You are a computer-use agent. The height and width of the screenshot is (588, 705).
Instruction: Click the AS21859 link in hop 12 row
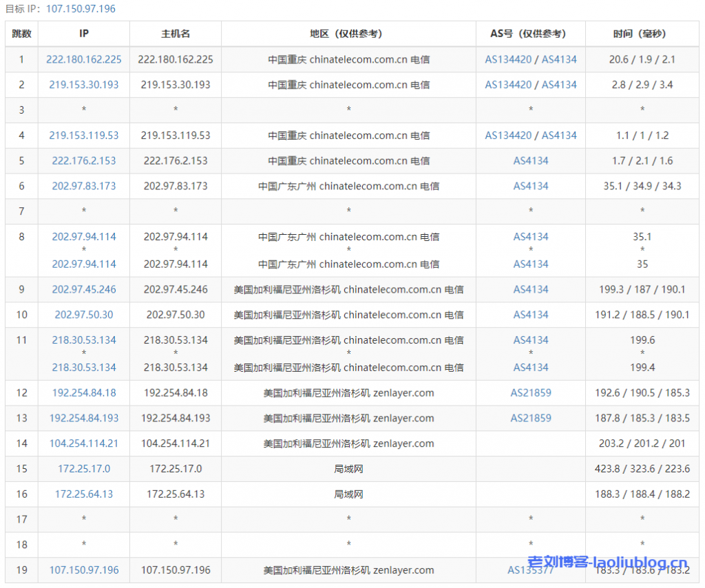[x=530, y=393]
